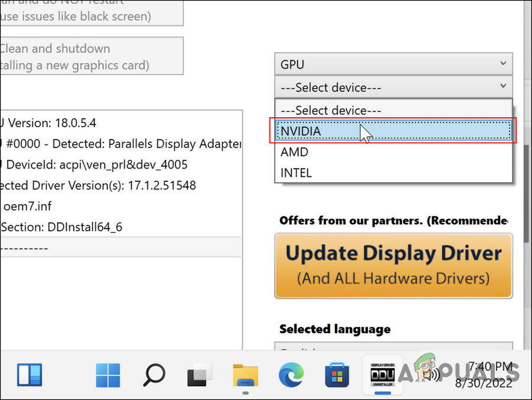
Task: Select NVIDIA from the device list
Action: (394, 131)
